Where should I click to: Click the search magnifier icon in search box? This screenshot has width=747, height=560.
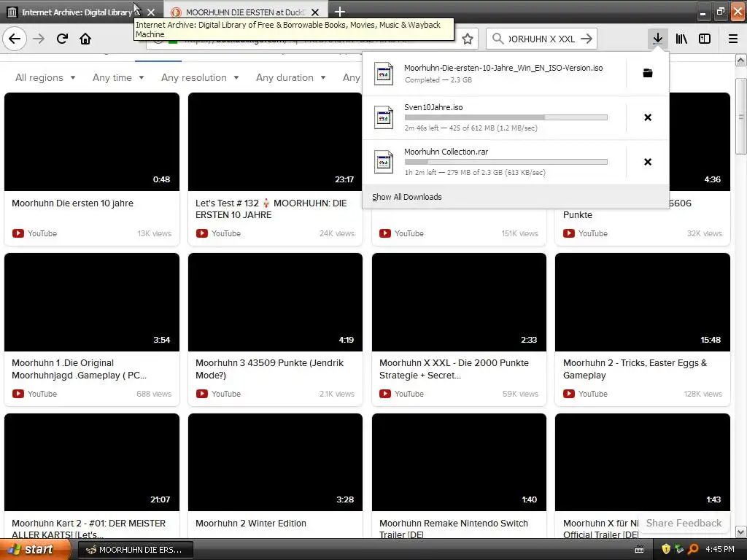click(498, 39)
